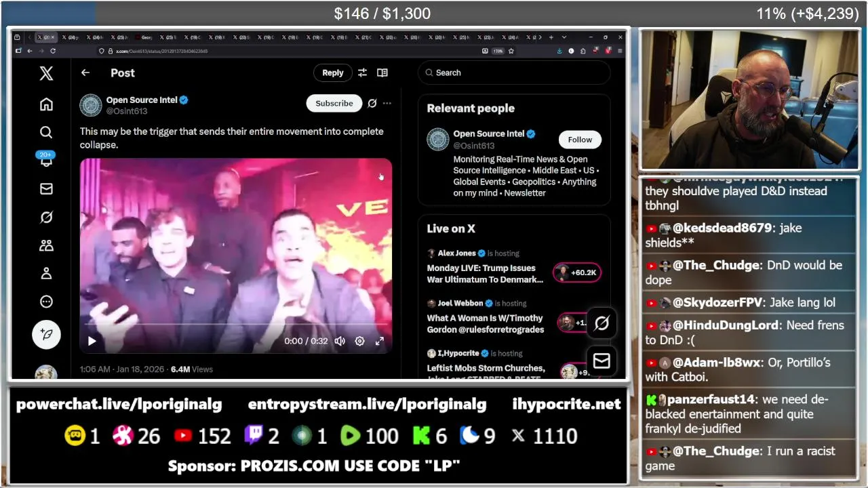Mute the video with the volume icon
This screenshot has height=488, width=868.
click(340, 341)
